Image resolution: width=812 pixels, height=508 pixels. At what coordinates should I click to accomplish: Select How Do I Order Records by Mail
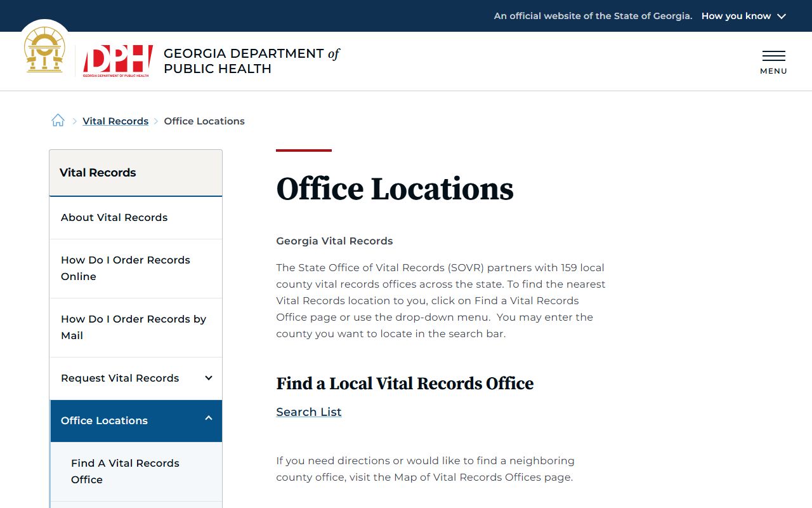(x=136, y=328)
